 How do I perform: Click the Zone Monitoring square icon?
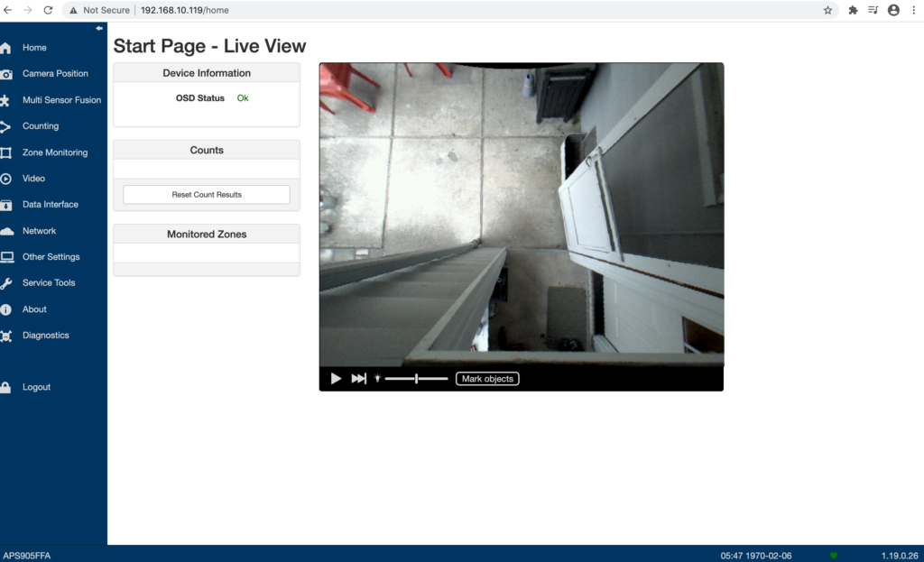[x=6, y=153]
